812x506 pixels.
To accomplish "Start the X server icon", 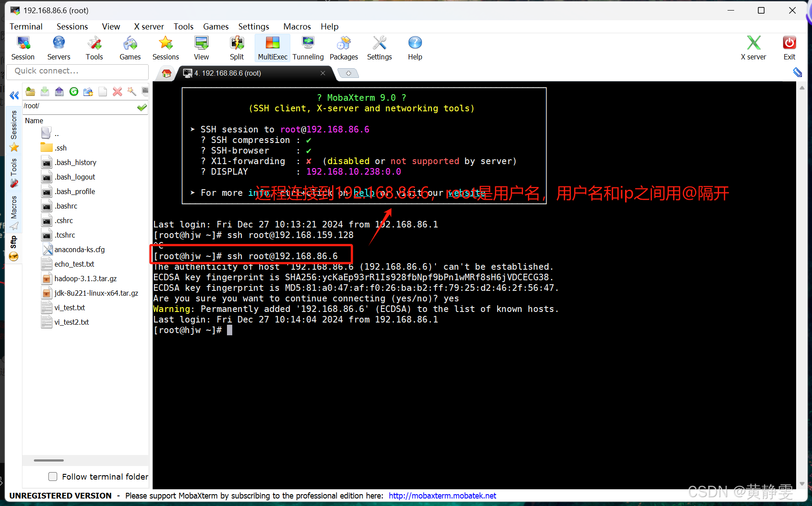I will coord(753,48).
